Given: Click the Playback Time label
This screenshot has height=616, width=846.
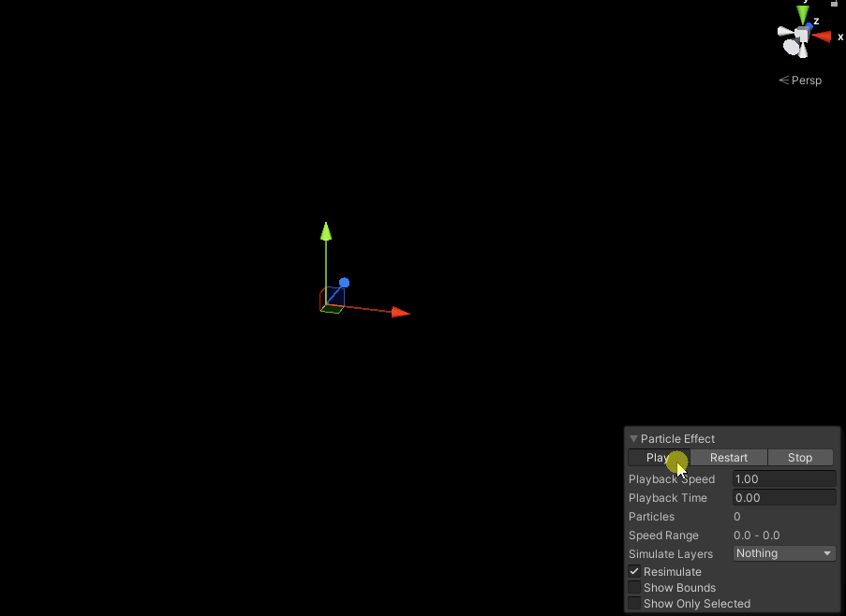Looking at the screenshot, I should click(x=668, y=498).
